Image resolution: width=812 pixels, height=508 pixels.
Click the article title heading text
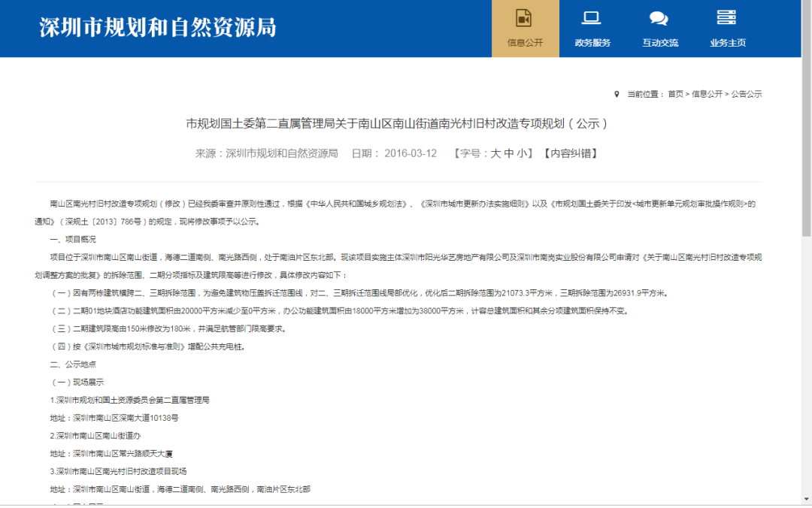(x=397, y=124)
